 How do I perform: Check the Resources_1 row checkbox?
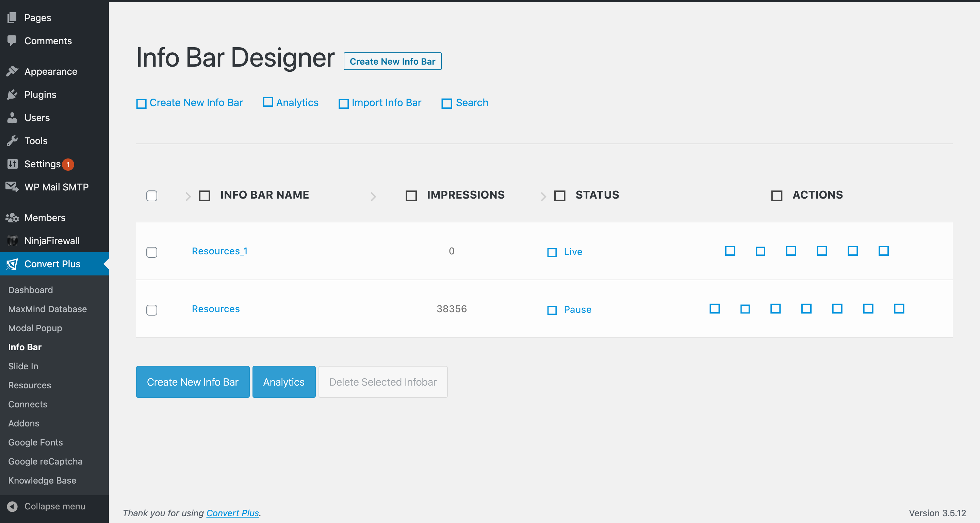[152, 252]
